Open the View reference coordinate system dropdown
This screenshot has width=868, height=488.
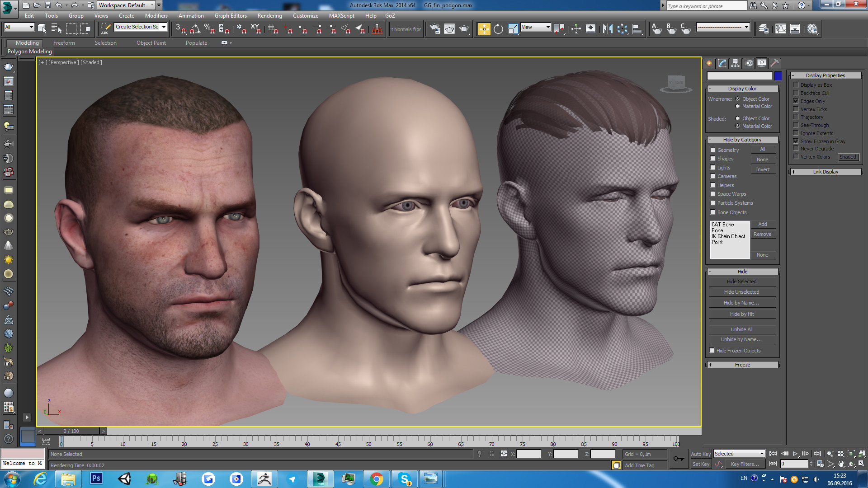click(x=536, y=28)
